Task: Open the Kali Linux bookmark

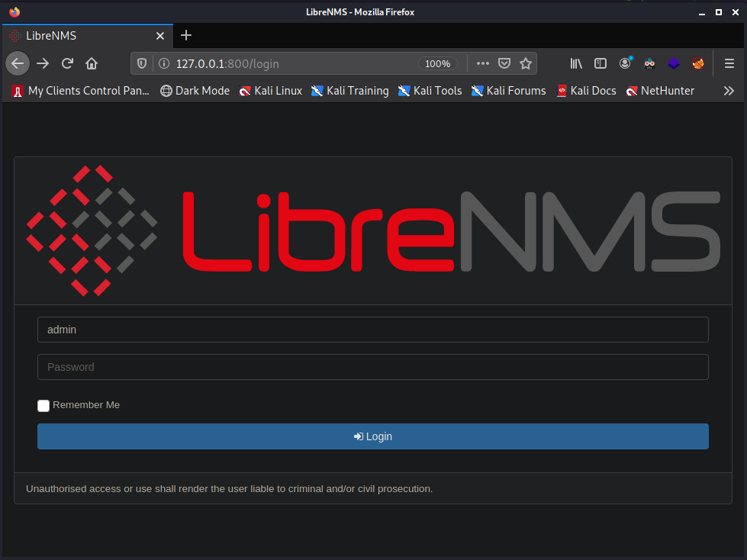Action: [271, 91]
